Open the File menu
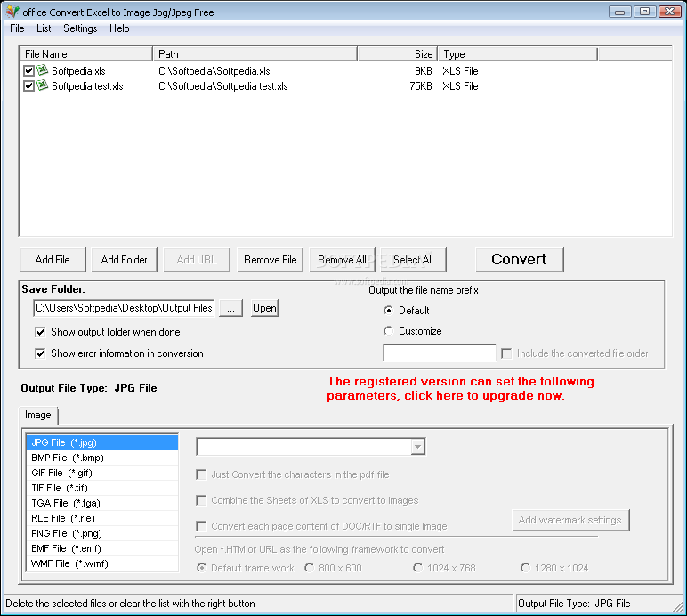Screen dimensions: 687x616 click(17, 28)
